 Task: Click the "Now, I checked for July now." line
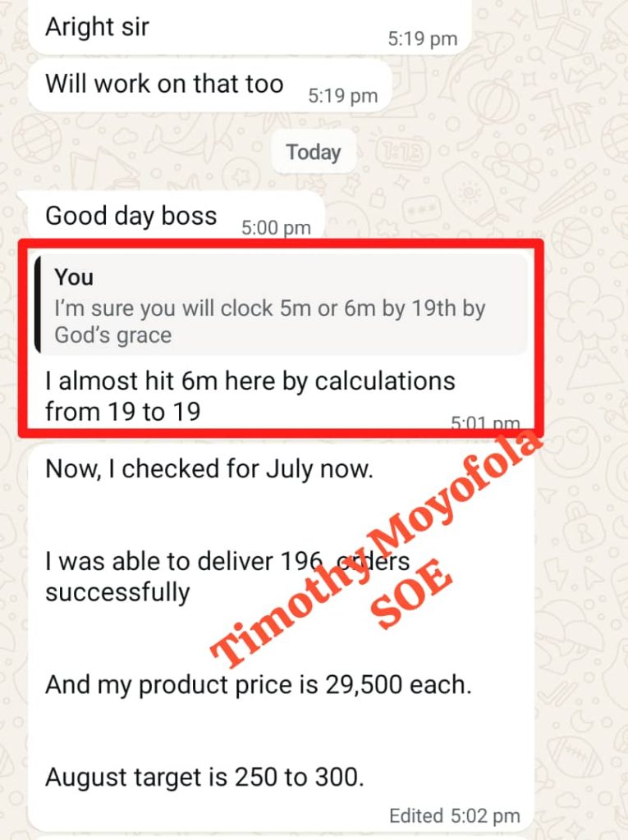click(209, 469)
